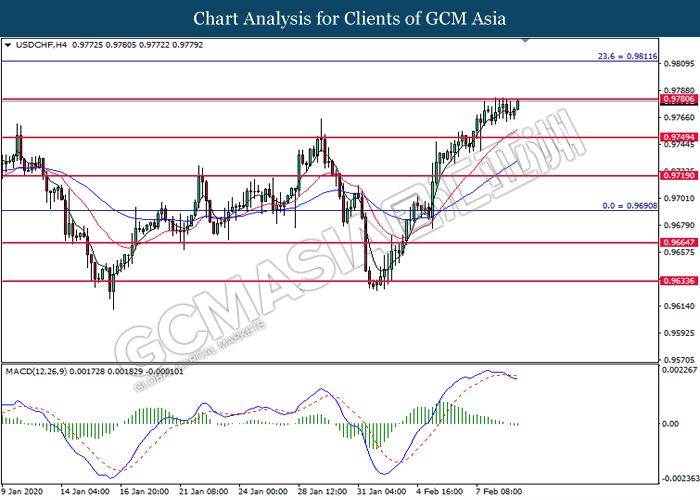The height and width of the screenshot is (500, 700).
Task: Select the 4 Feb 16:00 time marker
Action: (442, 491)
